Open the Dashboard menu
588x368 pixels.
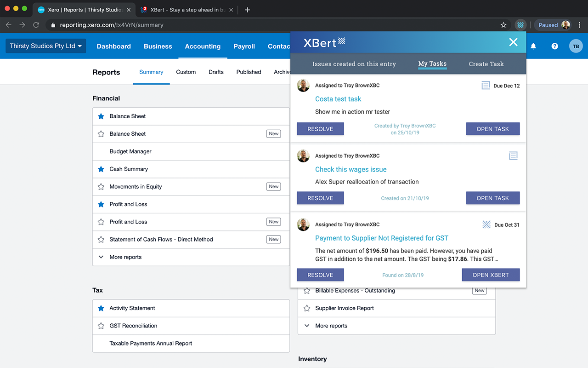pos(113,46)
